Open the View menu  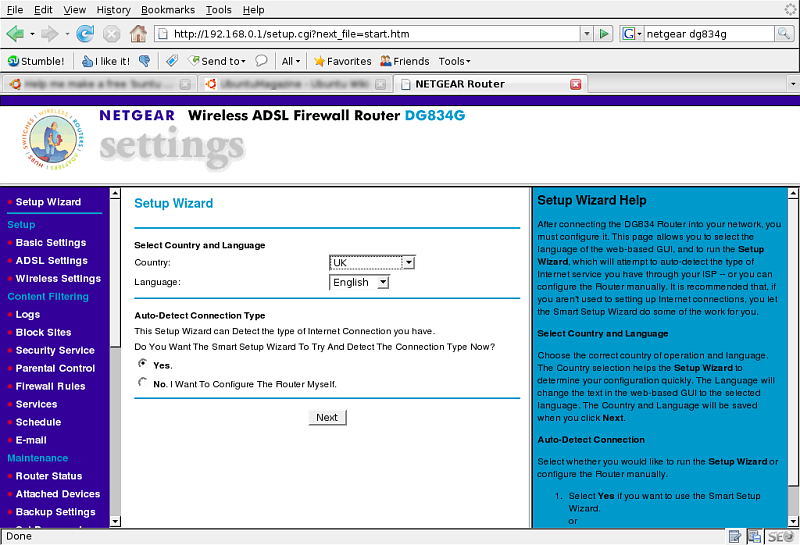pyautogui.click(x=74, y=10)
